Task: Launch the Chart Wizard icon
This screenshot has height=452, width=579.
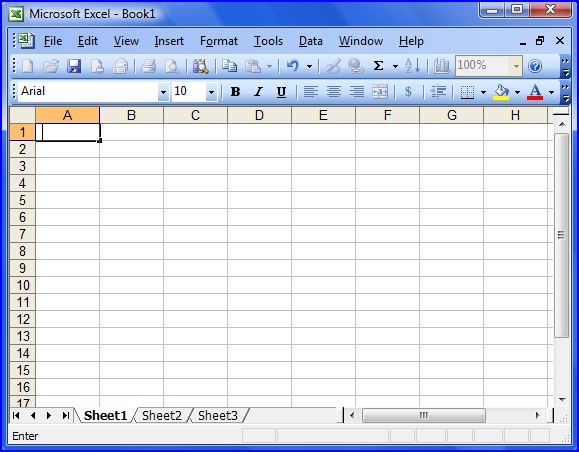Action: (x=441, y=66)
